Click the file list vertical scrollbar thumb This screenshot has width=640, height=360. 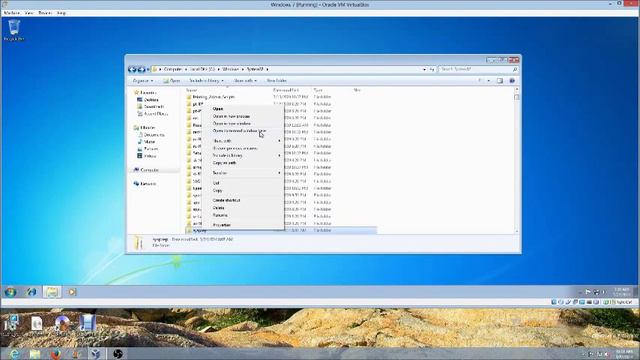click(x=517, y=97)
